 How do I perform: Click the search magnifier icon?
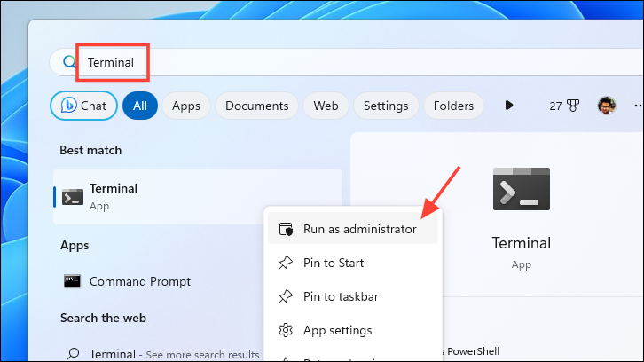pos(68,62)
